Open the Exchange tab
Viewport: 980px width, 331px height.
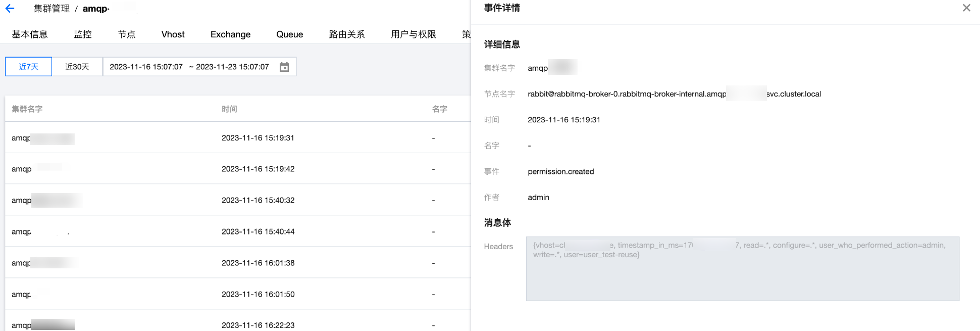[x=230, y=34]
